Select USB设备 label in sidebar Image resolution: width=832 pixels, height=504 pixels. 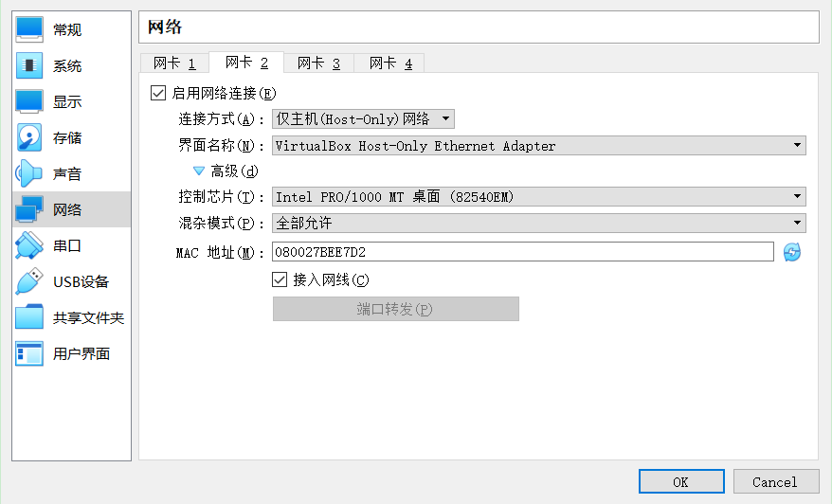coord(81,281)
